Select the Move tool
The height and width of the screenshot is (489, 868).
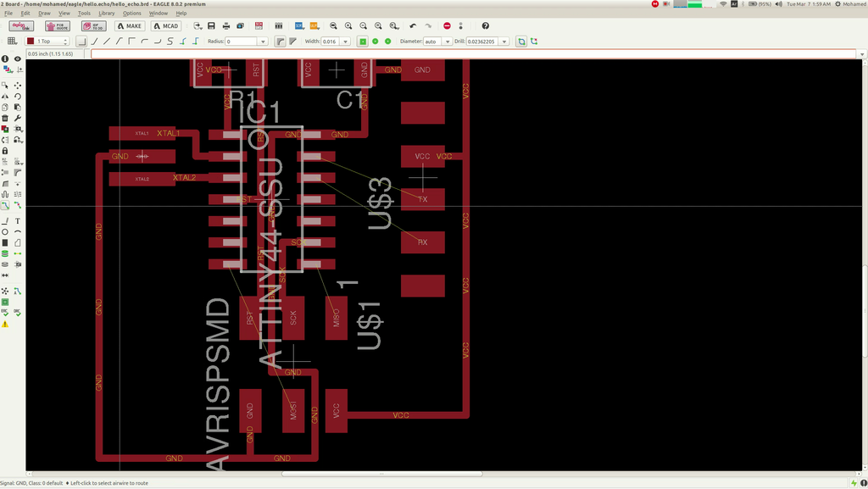[x=18, y=86]
